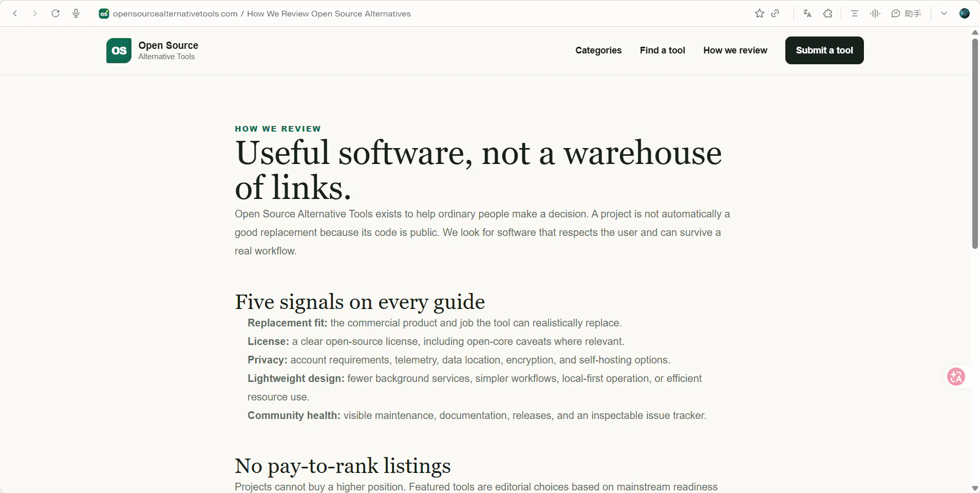
Task: Open the browser profile avatar
Action: coord(965,13)
